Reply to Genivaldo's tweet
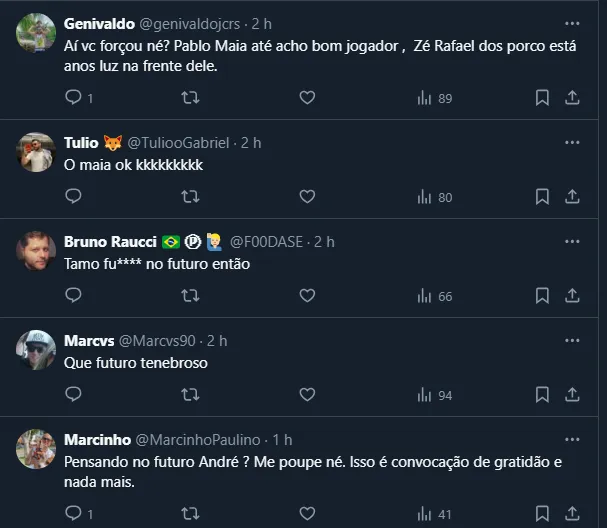Image resolution: width=607 pixels, height=528 pixels. click(x=73, y=98)
